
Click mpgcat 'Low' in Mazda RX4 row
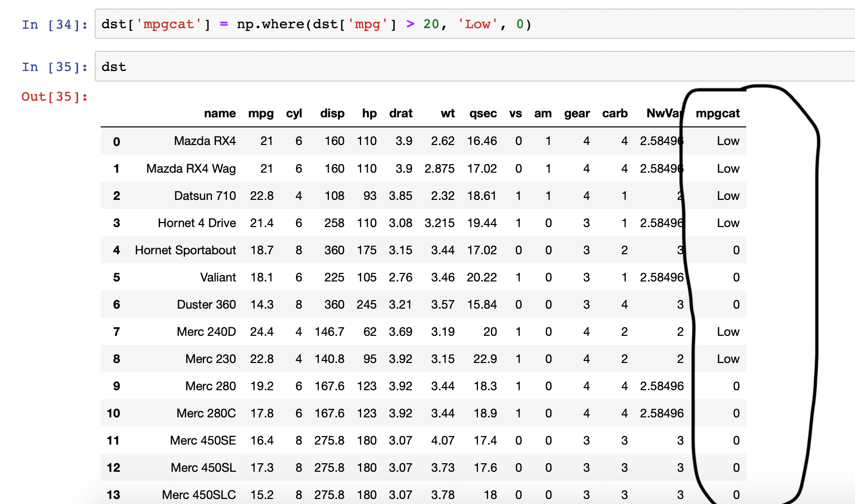pos(728,141)
